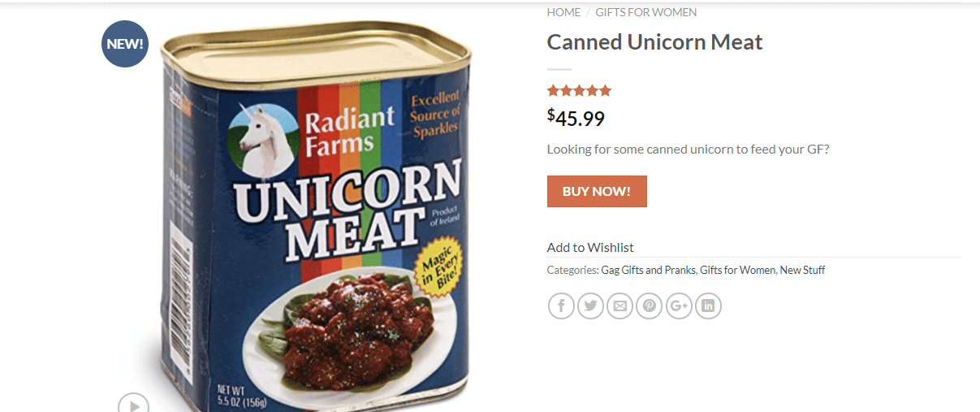
Task: Pin product using the Pinterest icon
Action: 650,306
